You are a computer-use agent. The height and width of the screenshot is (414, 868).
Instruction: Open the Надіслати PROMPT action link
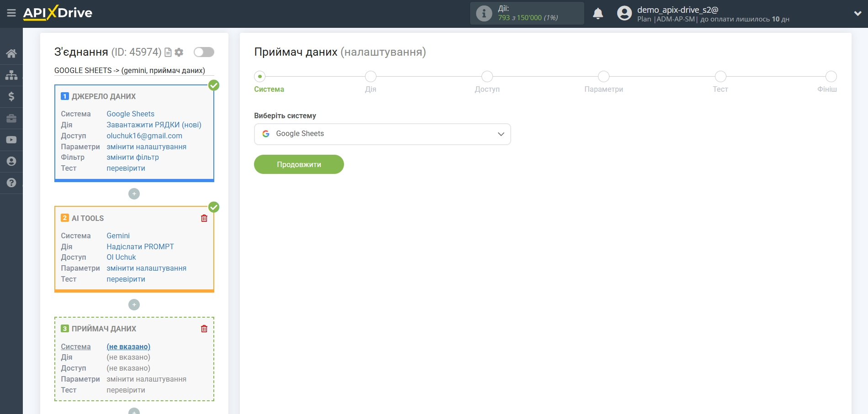tap(140, 246)
